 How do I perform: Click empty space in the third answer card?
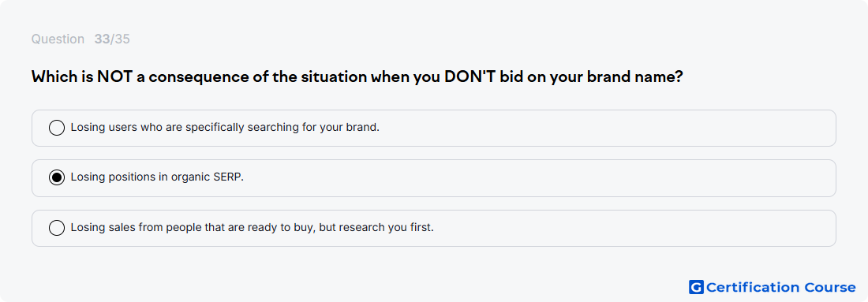637,228
